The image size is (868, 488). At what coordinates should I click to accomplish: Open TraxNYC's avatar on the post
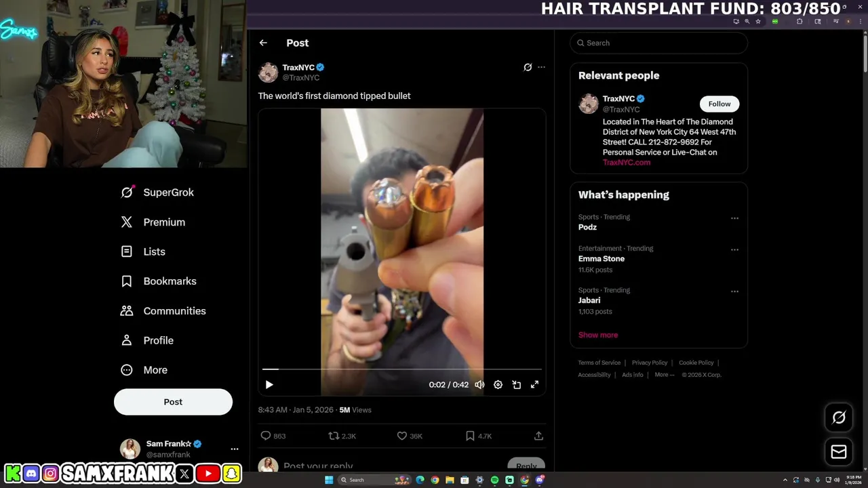pos(268,72)
